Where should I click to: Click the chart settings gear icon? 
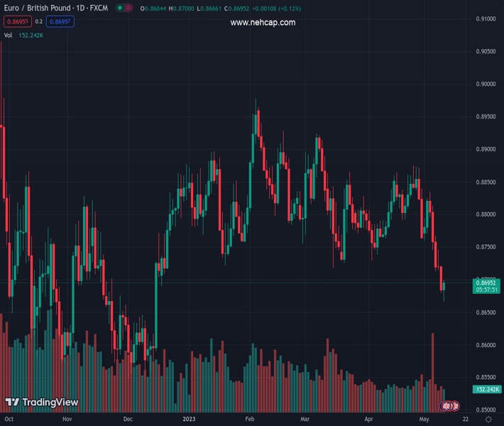(x=488, y=420)
